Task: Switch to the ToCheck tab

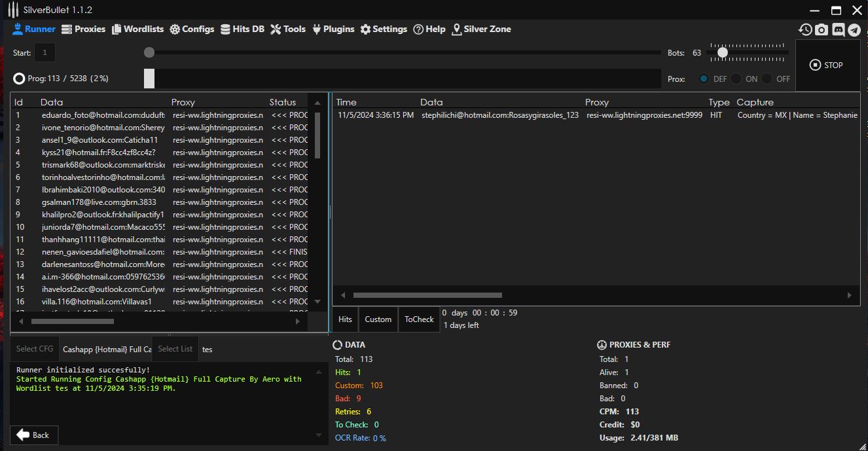Action: [x=419, y=319]
